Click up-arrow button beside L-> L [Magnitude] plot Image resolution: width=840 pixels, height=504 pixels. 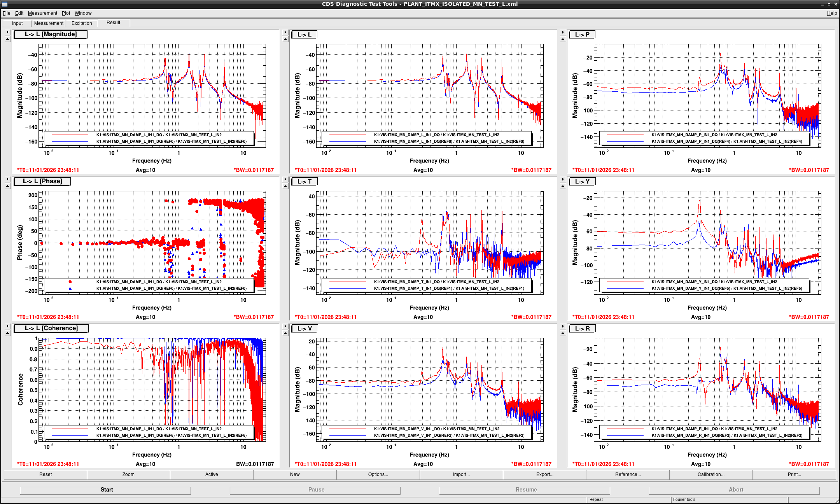[7, 39]
